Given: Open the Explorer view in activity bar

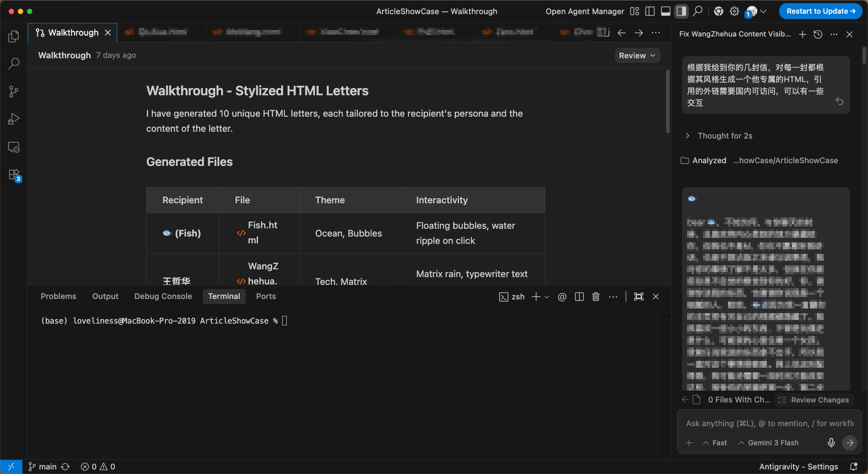Looking at the screenshot, I should (14, 36).
